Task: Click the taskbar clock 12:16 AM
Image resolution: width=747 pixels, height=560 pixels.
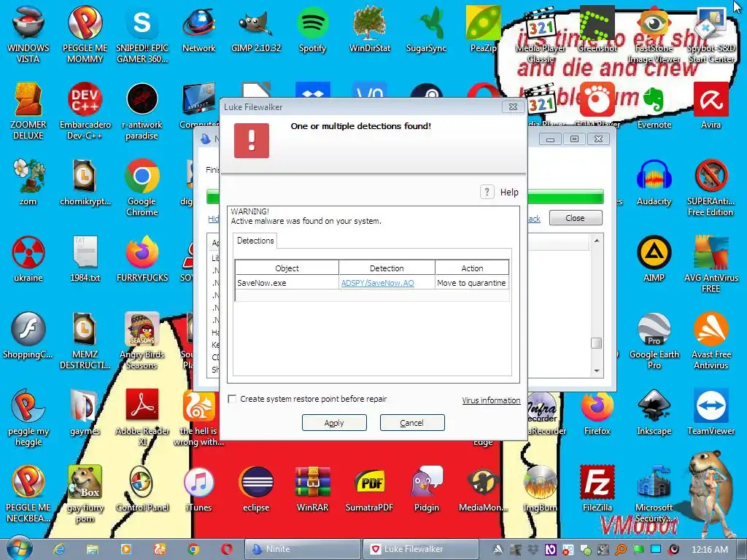Action: tap(709, 549)
